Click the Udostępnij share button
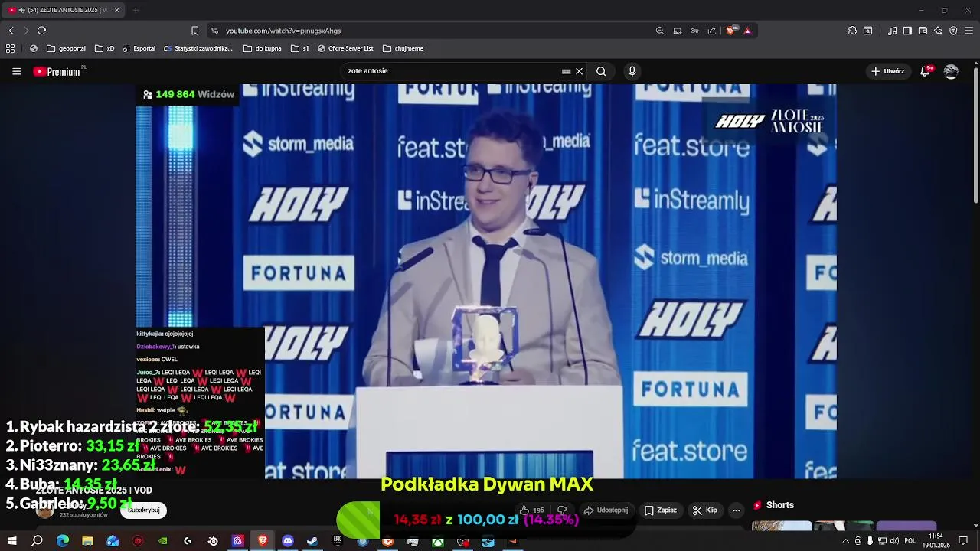This screenshot has height=551, width=980. tap(606, 510)
